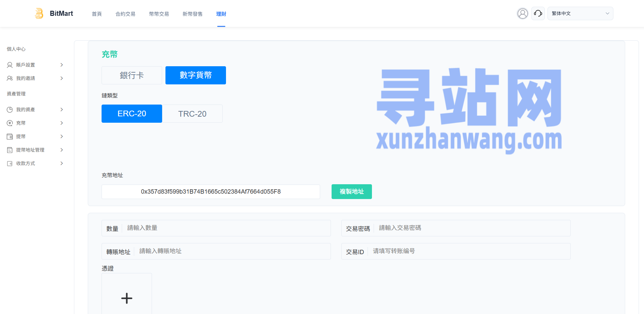
Task: Click the 賬戶設置 person icon in sidebar
Action: pos(10,65)
